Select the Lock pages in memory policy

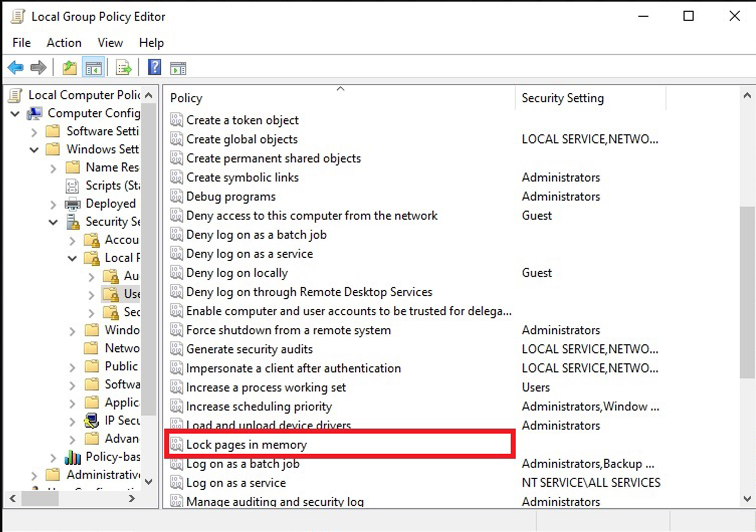click(x=246, y=445)
